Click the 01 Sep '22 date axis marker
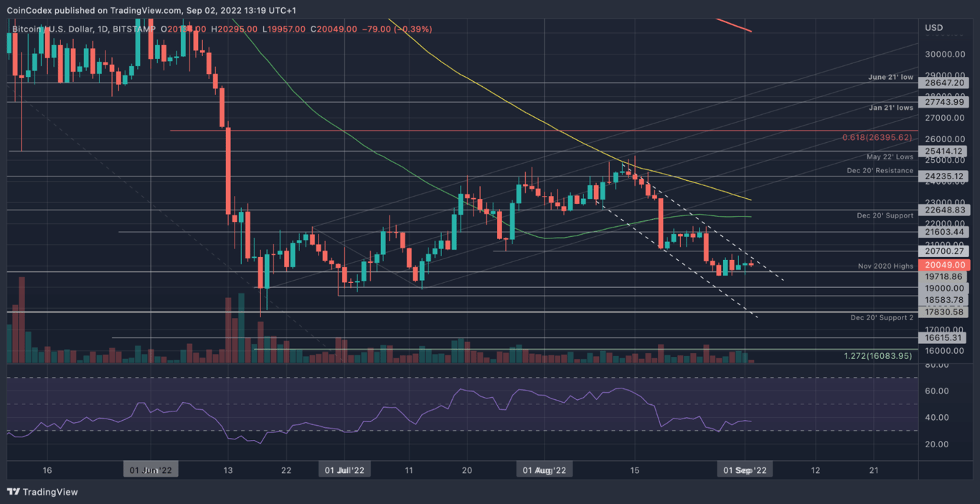 pyautogui.click(x=744, y=470)
